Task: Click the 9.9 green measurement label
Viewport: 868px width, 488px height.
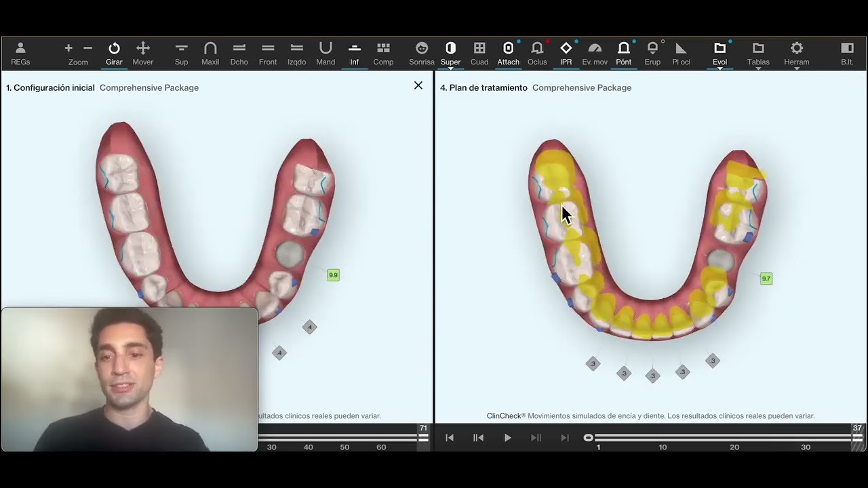Action: click(333, 275)
